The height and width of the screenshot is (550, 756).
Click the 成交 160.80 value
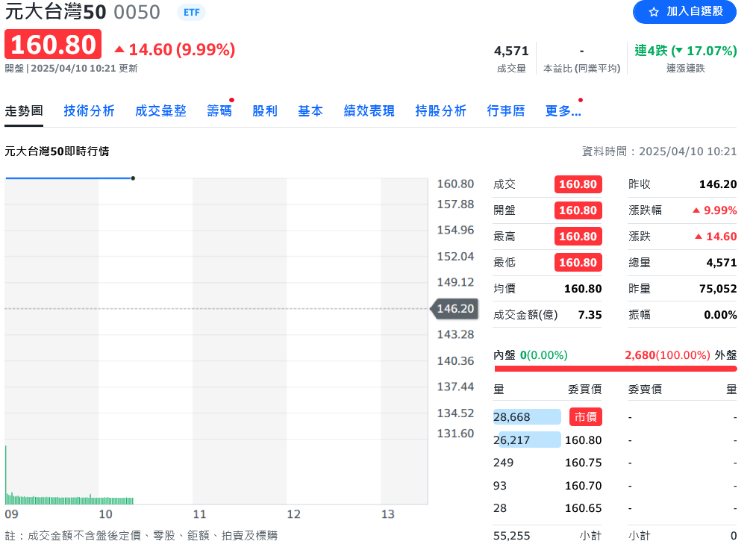pyautogui.click(x=578, y=184)
